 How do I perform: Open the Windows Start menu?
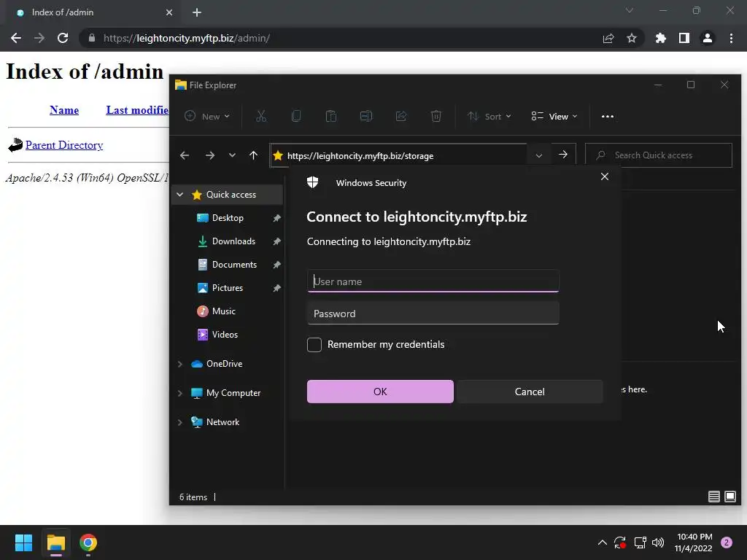(x=23, y=542)
